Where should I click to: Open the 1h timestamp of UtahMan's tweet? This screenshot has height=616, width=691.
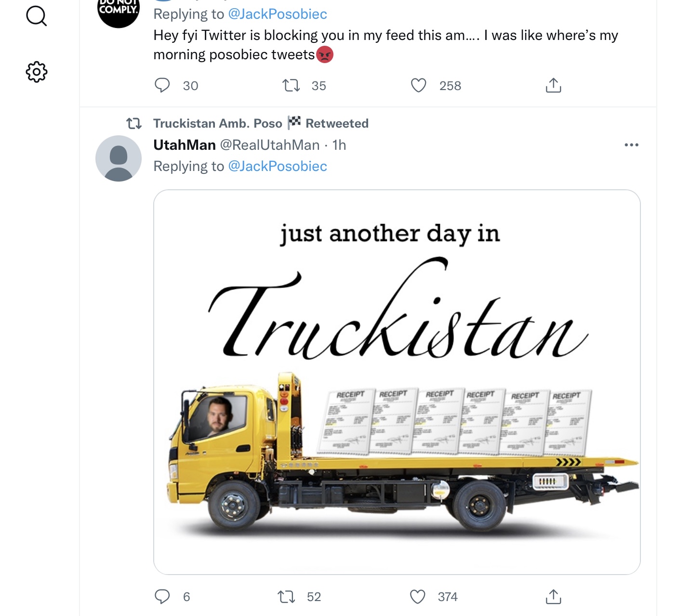coord(339,145)
